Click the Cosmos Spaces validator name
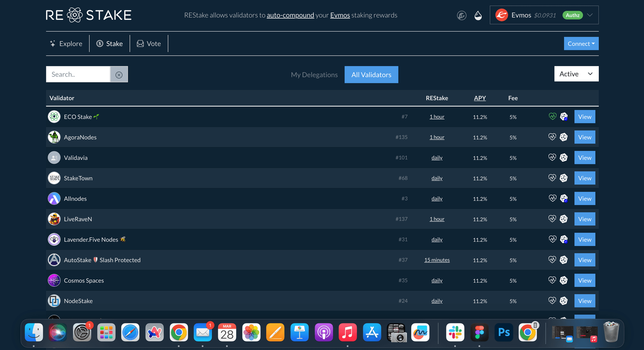 point(84,280)
